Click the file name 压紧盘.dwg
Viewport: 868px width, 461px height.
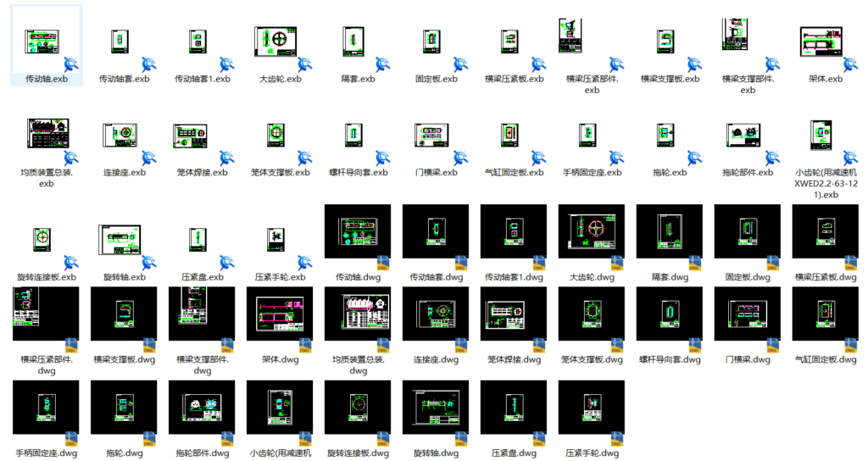click(x=514, y=453)
